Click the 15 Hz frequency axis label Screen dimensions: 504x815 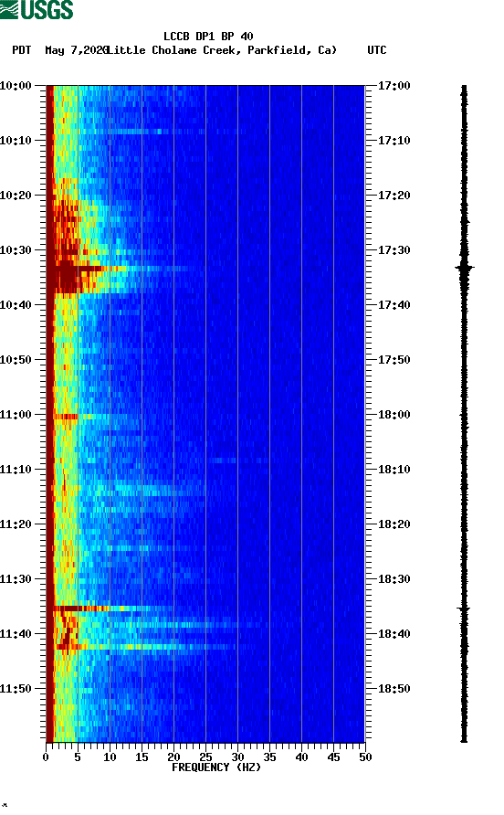(142, 757)
